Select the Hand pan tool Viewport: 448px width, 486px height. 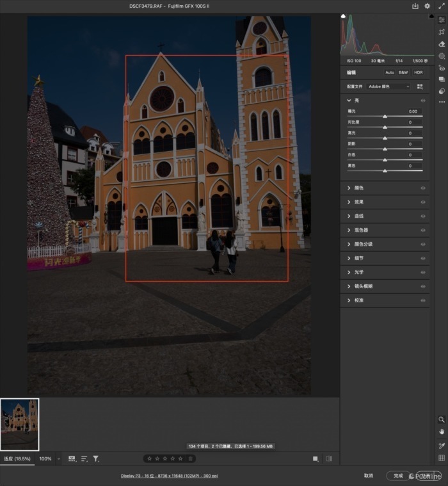click(442, 432)
